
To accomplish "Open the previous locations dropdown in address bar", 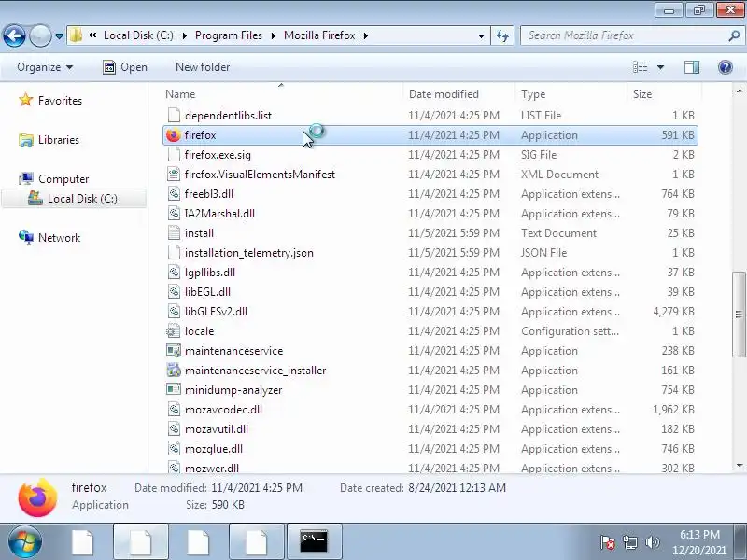I will point(481,35).
